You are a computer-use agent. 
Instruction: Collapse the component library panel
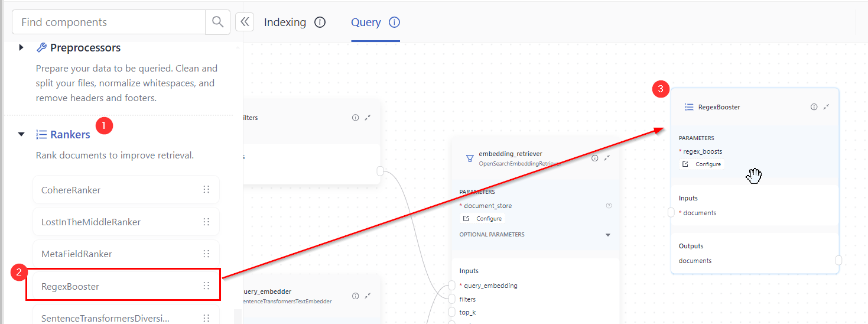pyautogui.click(x=245, y=22)
